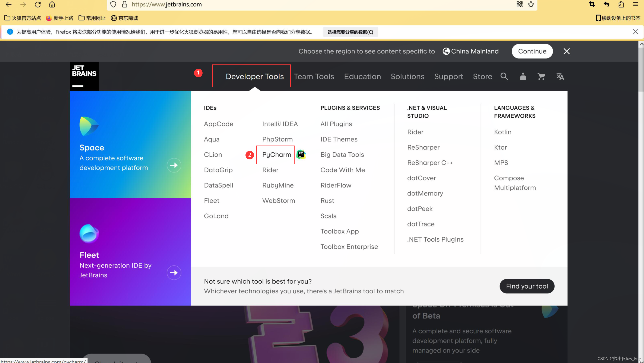Click the shopping cart icon
644x363 pixels.
click(x=541, y=76)
